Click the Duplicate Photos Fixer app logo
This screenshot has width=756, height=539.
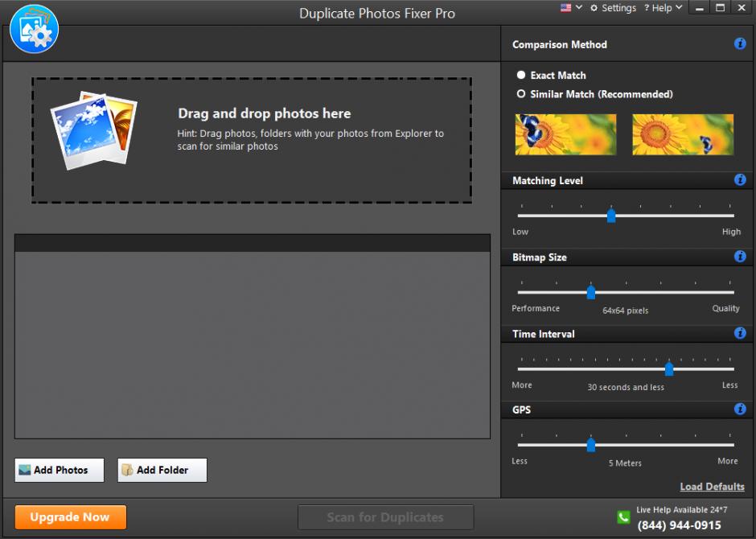coord(34,29)
